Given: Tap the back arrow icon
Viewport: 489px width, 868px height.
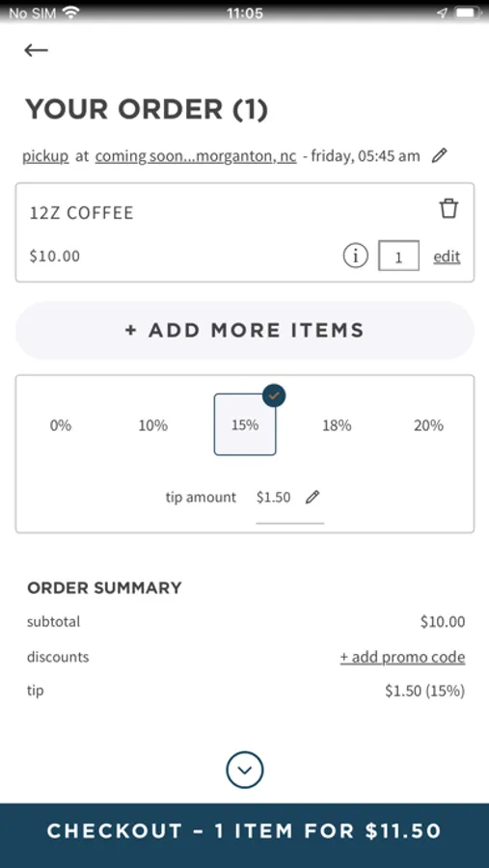Looking at the screenshot, I should (36, 50).
